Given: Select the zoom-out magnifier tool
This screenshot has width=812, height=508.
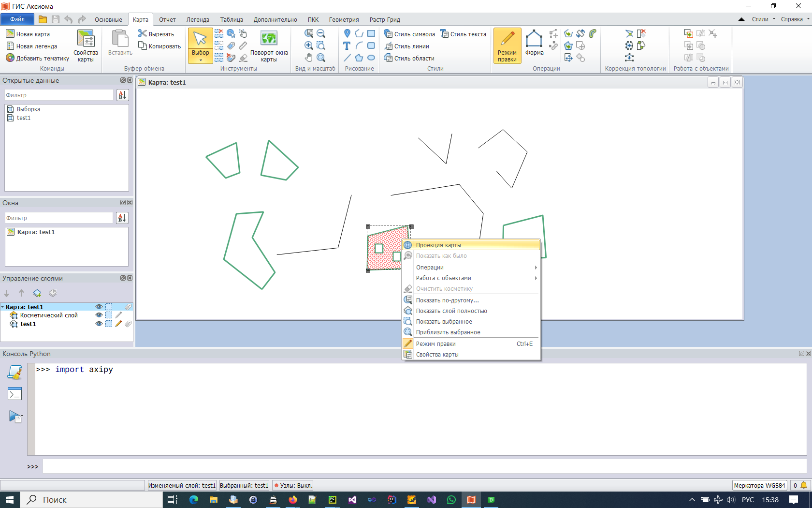Looking at the screenshot, I should click(x=321, y=33).
